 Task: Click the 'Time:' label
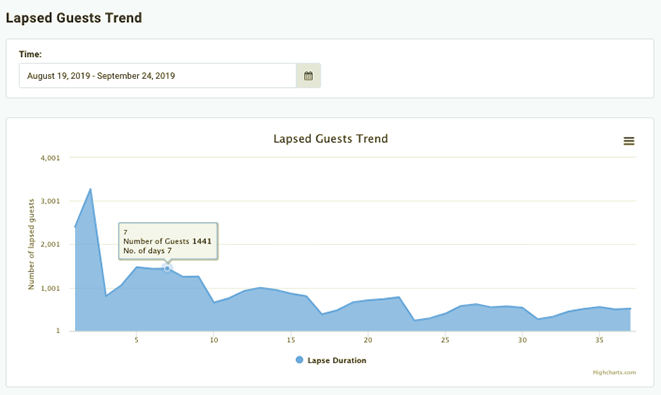30,54
